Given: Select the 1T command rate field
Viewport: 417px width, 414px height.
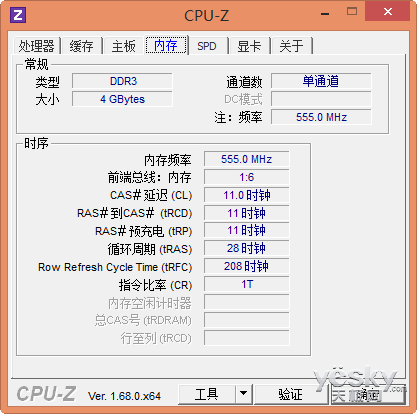Looking at the screenshot, I should (247, 284).
